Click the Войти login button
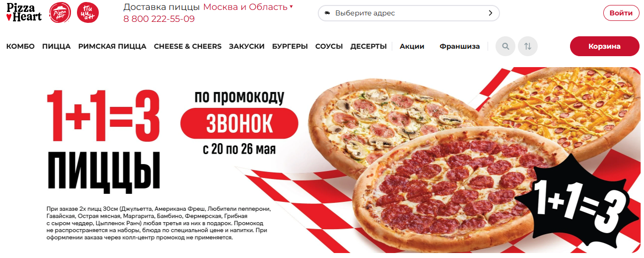Image resolution: width=644 pixels, height=258 pixels. 621,13
